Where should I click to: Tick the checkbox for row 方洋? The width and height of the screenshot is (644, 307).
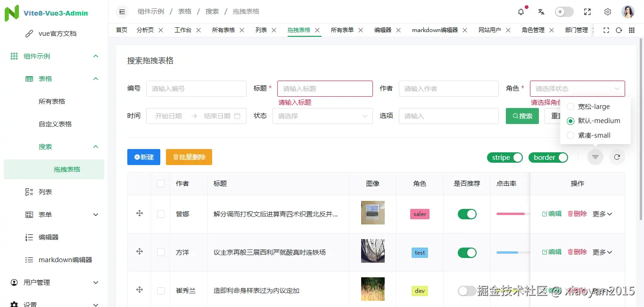point(161,252)
